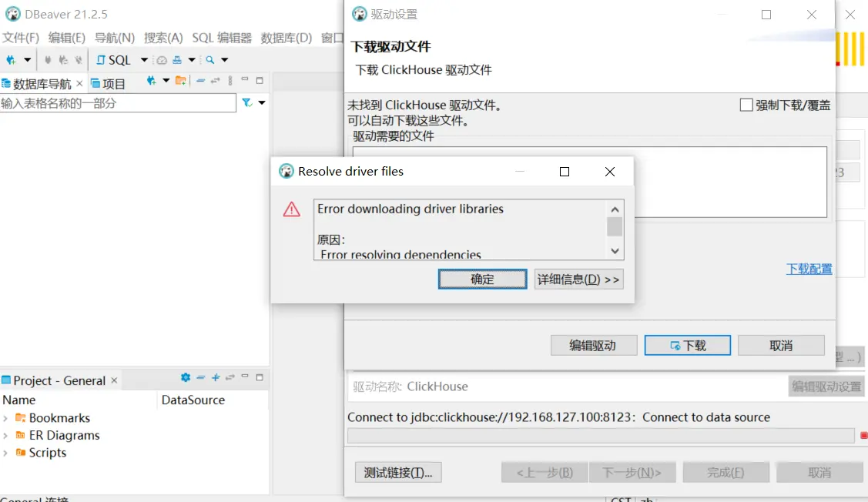868x502 pixels.
Task: Stop connection with red progress cancel button
Action: click(863, 436)
